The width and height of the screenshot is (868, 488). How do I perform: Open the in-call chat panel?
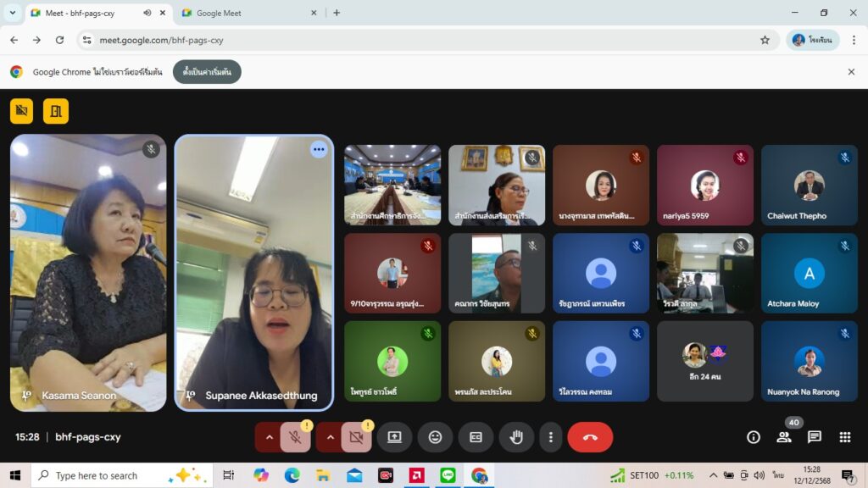pos(814,437)
